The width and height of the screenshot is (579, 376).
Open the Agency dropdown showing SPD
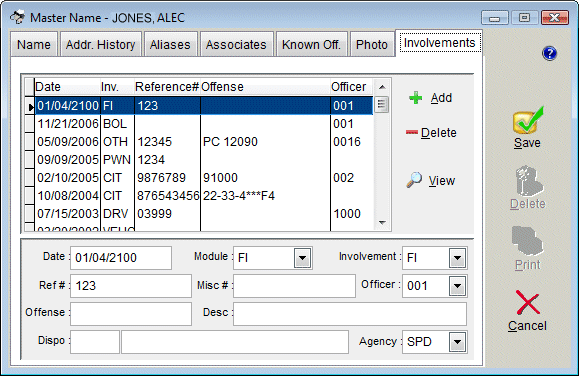point(457,342)
